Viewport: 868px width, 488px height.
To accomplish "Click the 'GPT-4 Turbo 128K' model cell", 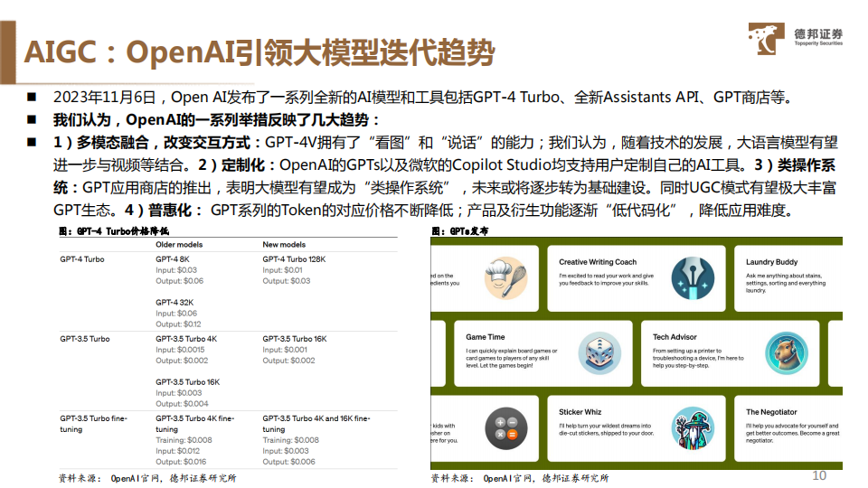I will 294,259.
